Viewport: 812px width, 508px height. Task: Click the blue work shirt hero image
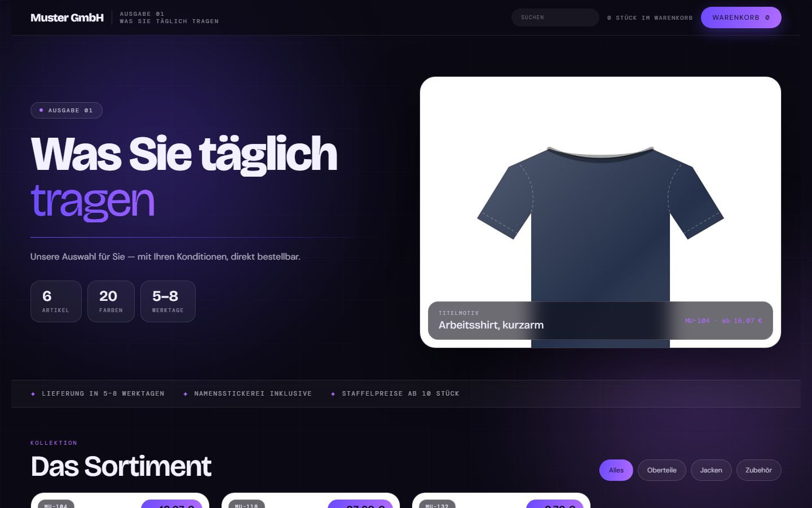pyautogui.click(x=601, y=212)
